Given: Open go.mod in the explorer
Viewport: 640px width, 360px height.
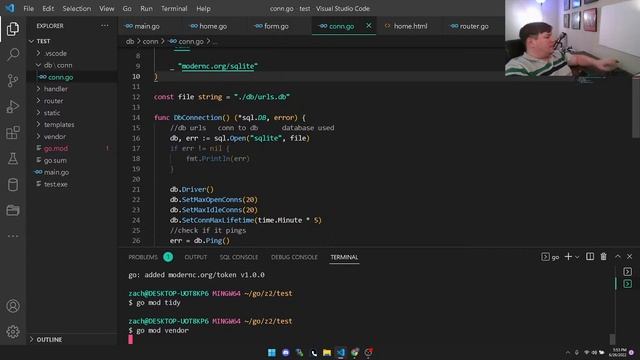Looking at the screenshot, I should click(56, 148).
